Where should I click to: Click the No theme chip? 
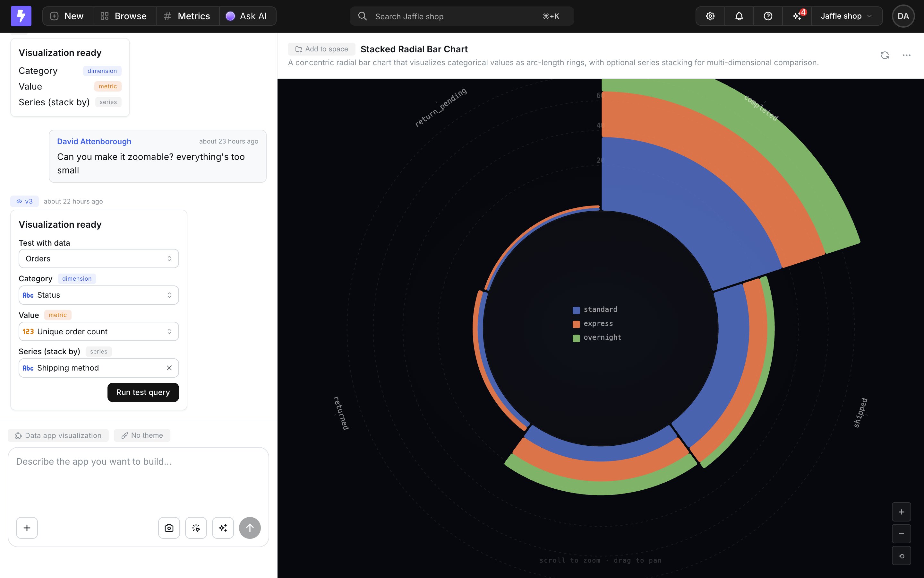(142, 435)
